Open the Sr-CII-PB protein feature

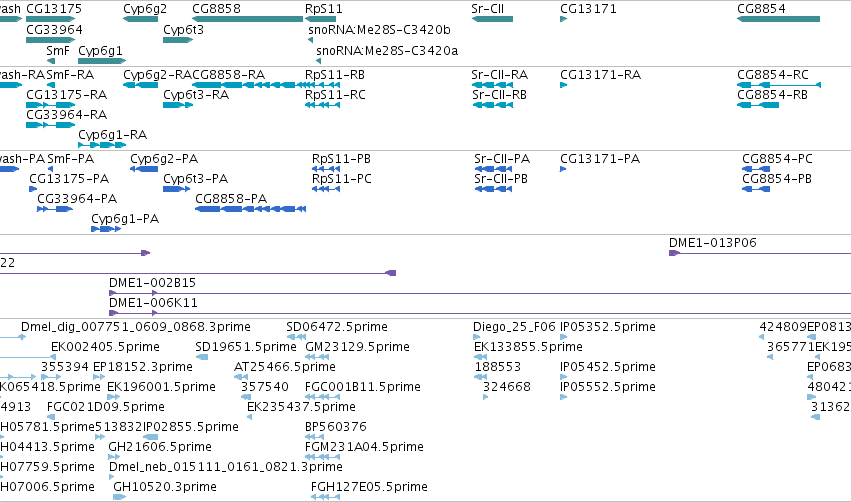(493, 189)
